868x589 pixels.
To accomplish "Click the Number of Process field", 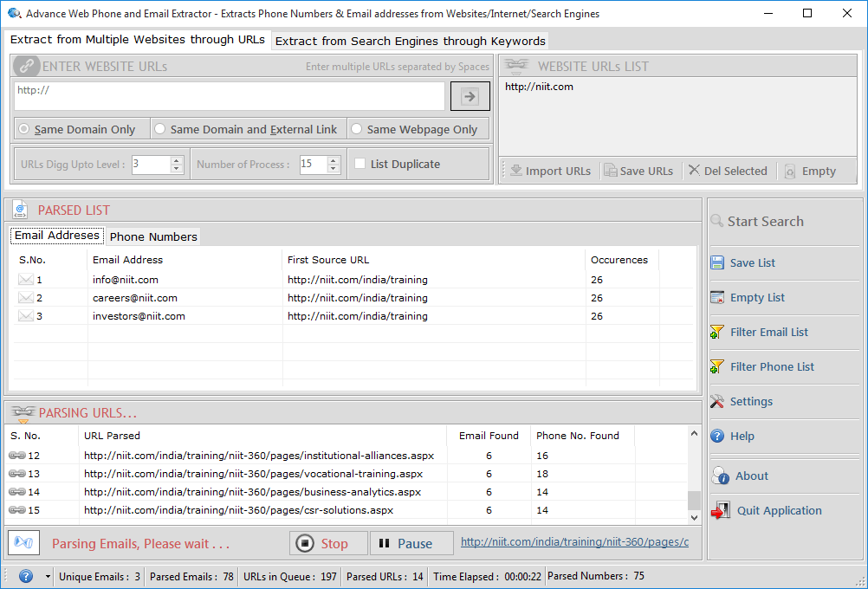I will click(313, 165).
